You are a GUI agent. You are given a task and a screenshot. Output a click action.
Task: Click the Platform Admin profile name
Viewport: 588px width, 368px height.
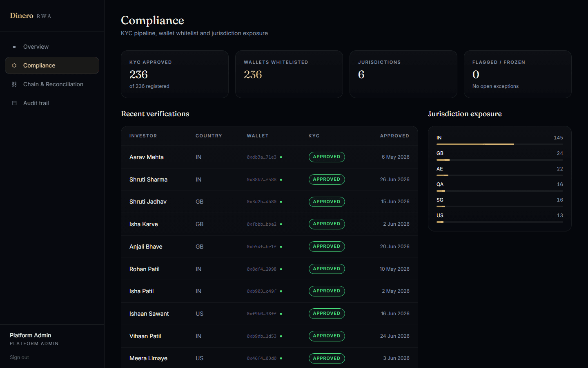tap(30, 335)
